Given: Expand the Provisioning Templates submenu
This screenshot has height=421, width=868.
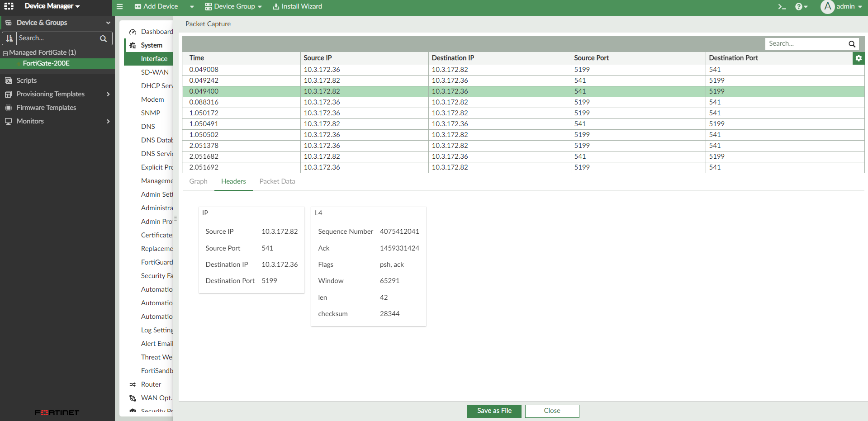Looking at the screenshot, I should pyautogui.click(x=108, y=94).
